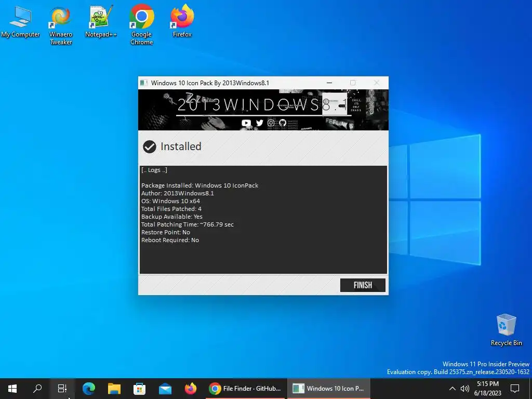Viewport: 532px width, 399px height.
Task: Open the Instagram icon in the banner
Action: point(271,123)
